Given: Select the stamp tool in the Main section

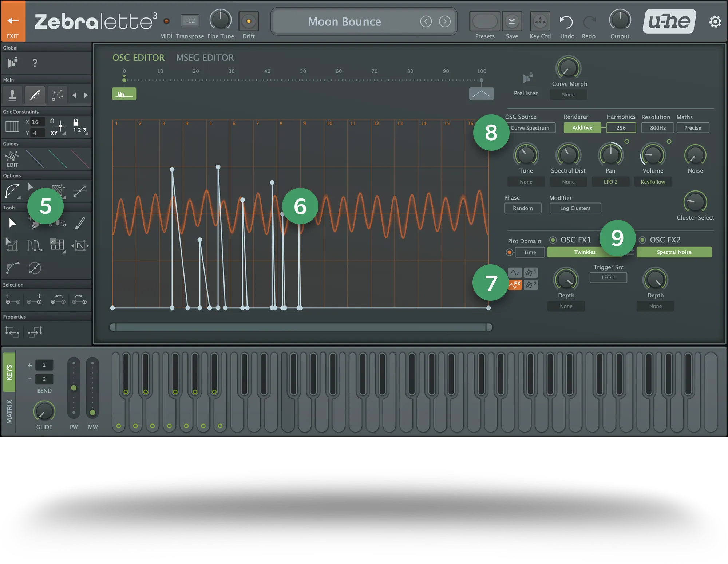Looking at the screenshot, I should [13, 95].
